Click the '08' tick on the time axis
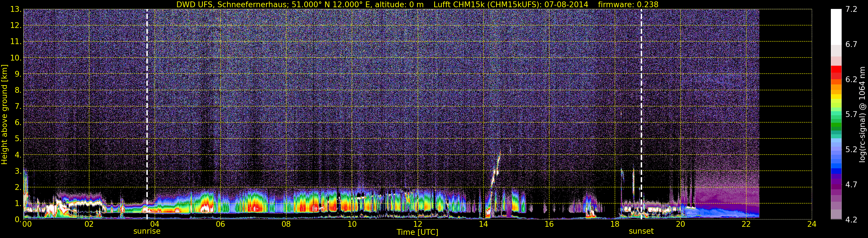The image size is (868, 238). tap(286, 224)
